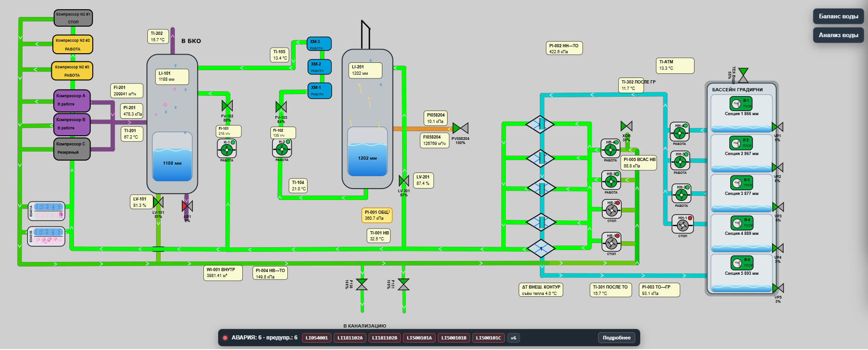Open the FV-102 valve symbol
Viewport: 868px width, 350px height.
point(227,106)
